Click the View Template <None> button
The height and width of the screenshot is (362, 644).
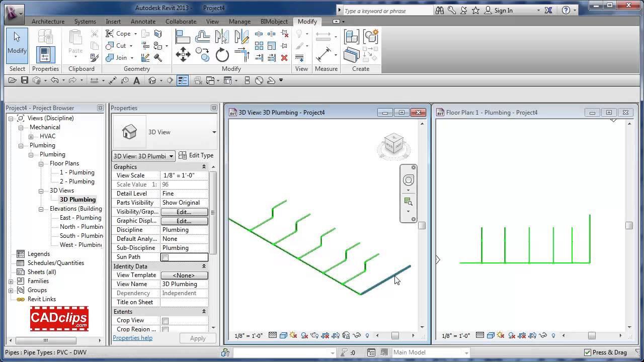click(184, 276)
